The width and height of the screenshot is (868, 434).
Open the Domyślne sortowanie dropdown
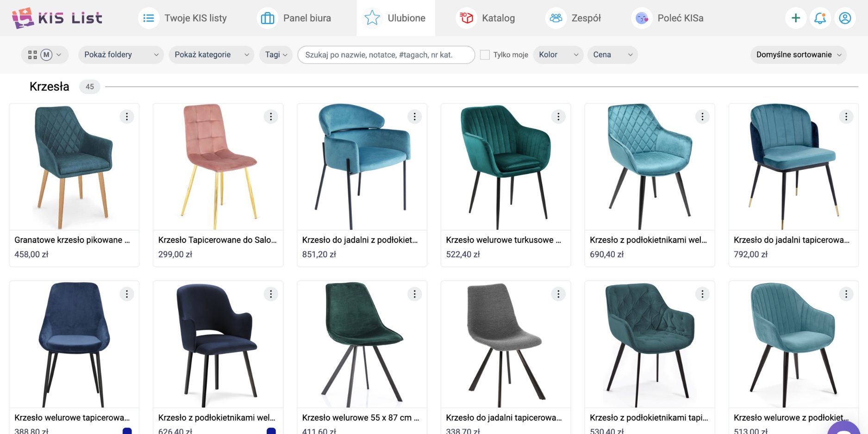[x=798, y=55]
